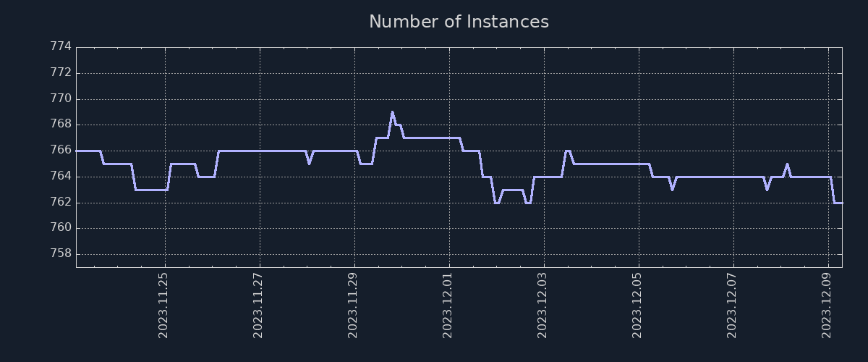The height and width of the screenshot is (362, 868).
Task: Click the x-axis date 2023.12.07
Action: pyautogui.click(x=732, y=305)
